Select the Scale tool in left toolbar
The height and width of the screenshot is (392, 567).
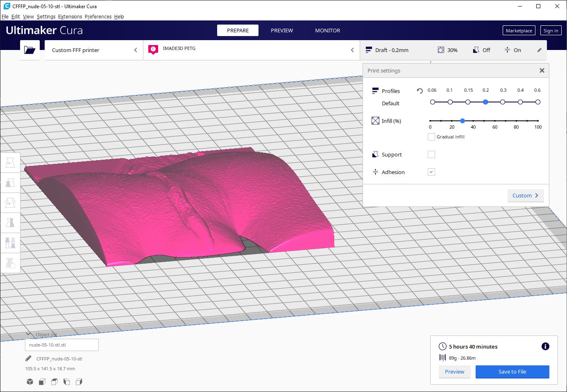[x=10, y=183]
